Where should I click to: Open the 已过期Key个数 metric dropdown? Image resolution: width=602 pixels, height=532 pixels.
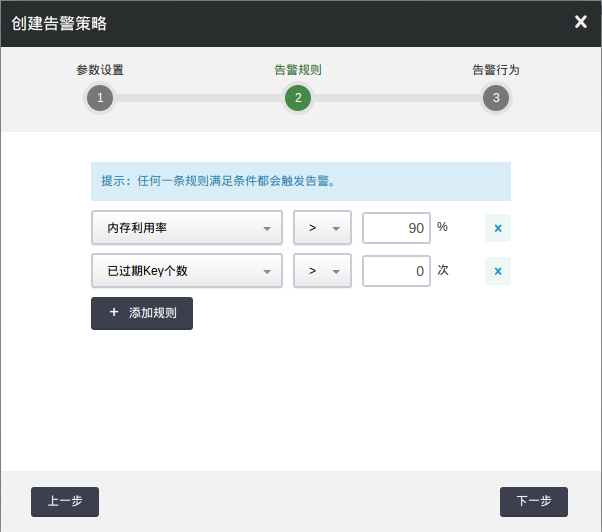tap(187, 271)
